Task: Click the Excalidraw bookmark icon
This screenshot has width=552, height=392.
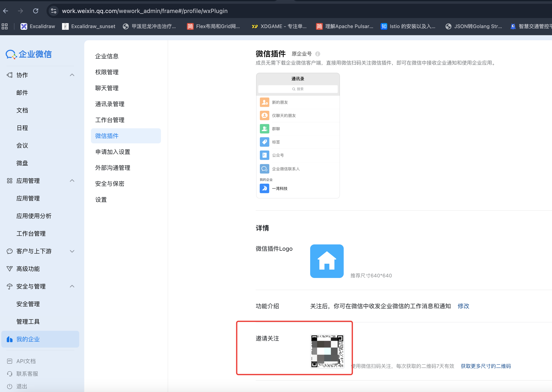Action: click(24, 26)
